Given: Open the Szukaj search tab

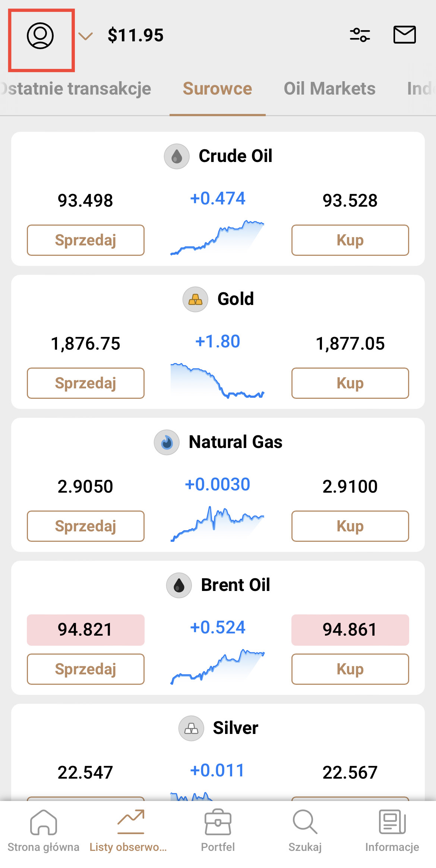Looking at the screenshot, I should coord(305,831).
